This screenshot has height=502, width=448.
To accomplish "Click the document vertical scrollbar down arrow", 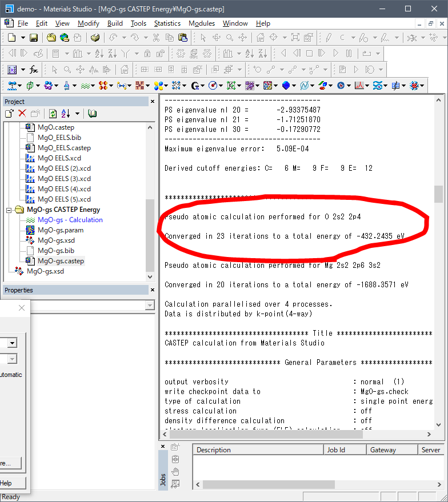I will coord(438,424).
